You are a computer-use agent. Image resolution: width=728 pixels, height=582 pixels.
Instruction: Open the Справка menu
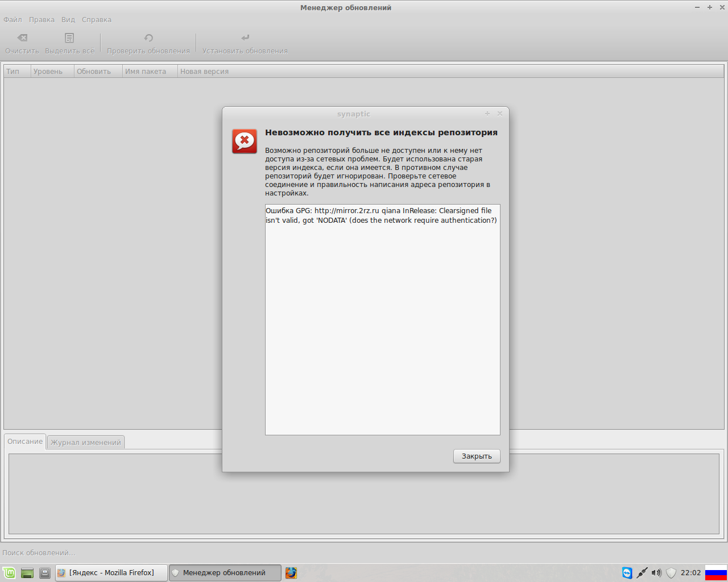click(x=97, y=20)
